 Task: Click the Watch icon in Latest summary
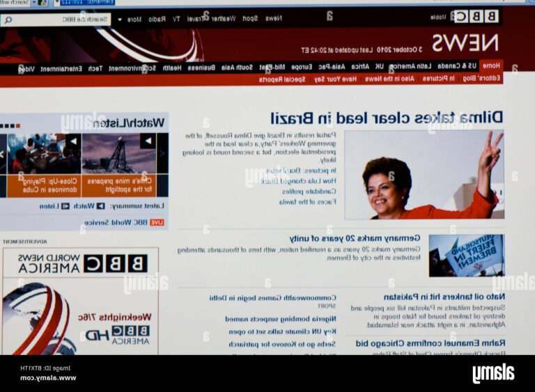coord(100,206)
